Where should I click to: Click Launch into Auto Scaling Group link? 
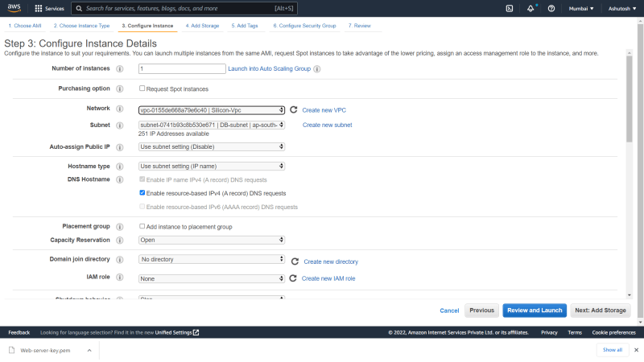tap(269, 68)
